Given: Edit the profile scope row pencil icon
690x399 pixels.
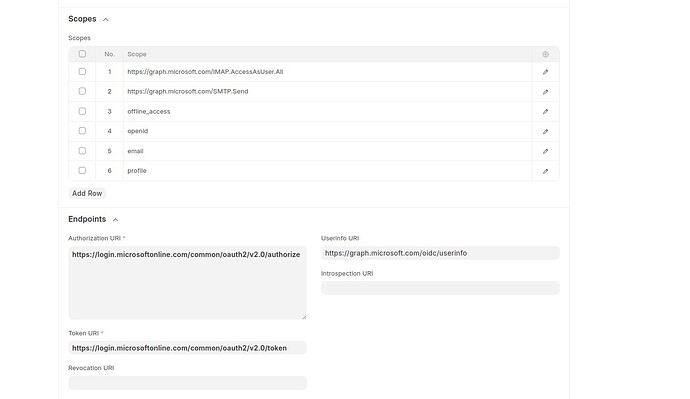Looking at the screenshot, I should click(545, 171).
